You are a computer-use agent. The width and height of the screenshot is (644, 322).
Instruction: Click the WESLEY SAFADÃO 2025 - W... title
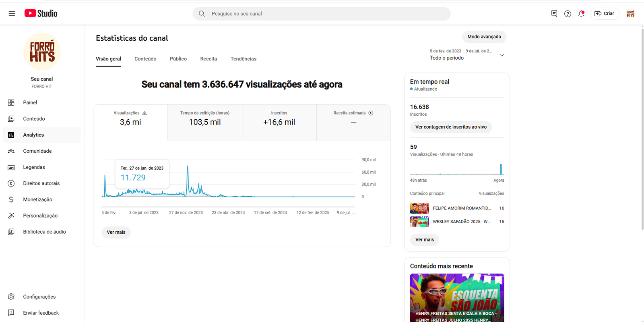tap(461, 222)
